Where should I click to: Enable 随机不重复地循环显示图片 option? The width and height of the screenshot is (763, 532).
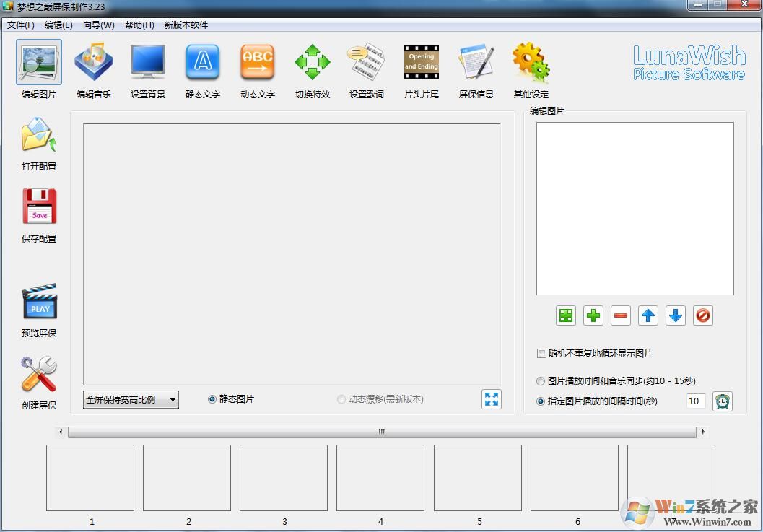pos(541,353)
